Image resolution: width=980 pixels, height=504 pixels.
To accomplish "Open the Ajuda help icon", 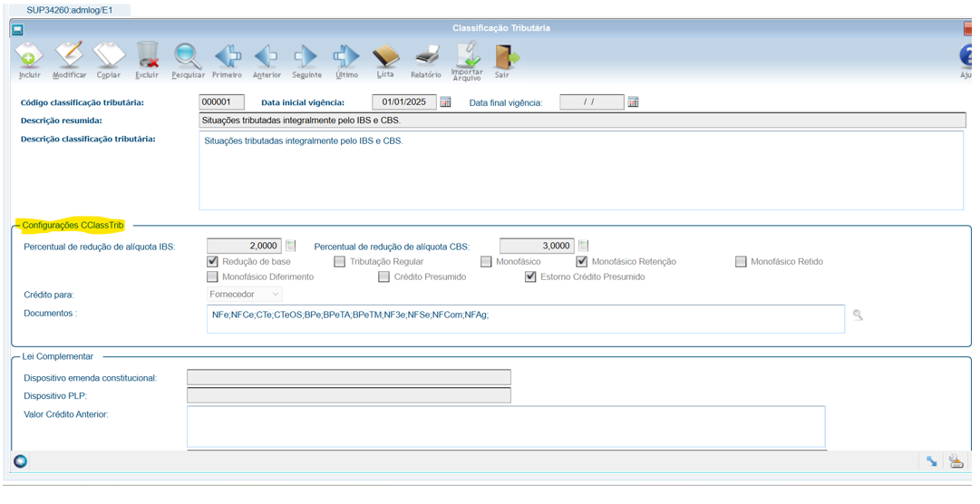I will (966, 56).
